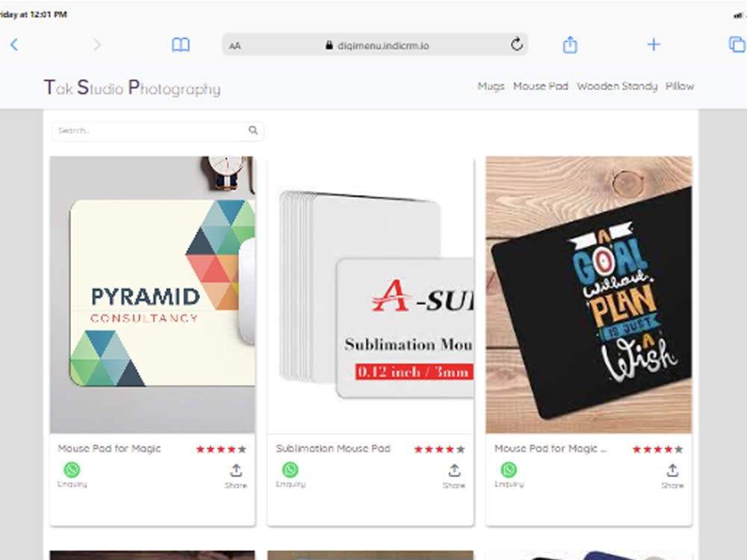WhatsApp enquiry for the first Mouse Pad for Magic
The width and height of the screenshot is (747, 560).
pyautogui.click(x=72, y=475)
